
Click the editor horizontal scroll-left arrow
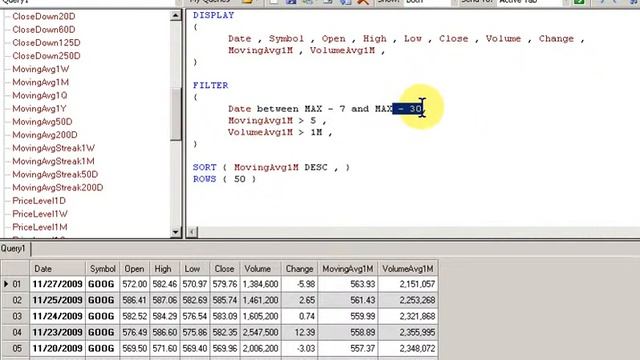pyautogui.click(x=192, y=232)
